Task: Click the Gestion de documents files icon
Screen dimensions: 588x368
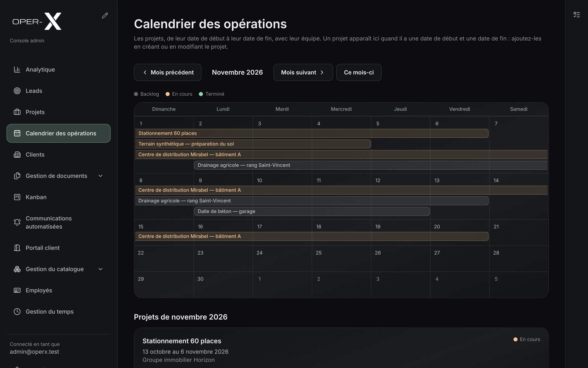Action: tap(17, 176)
